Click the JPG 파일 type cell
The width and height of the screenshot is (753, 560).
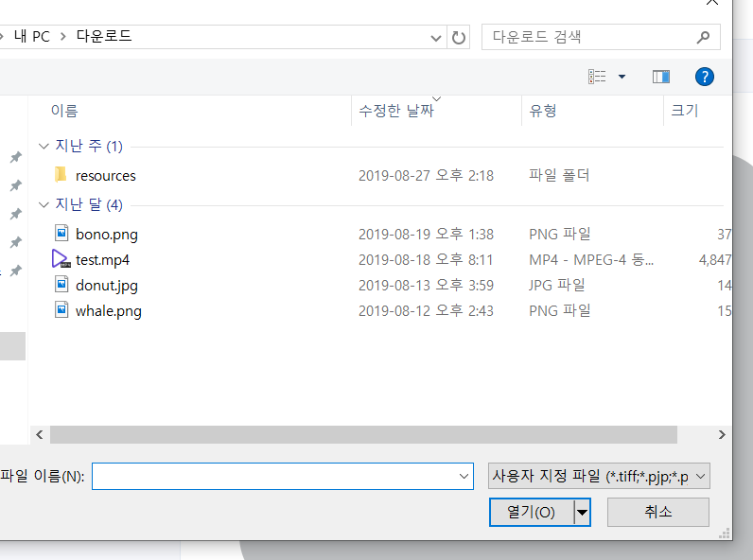click(556, 285)
